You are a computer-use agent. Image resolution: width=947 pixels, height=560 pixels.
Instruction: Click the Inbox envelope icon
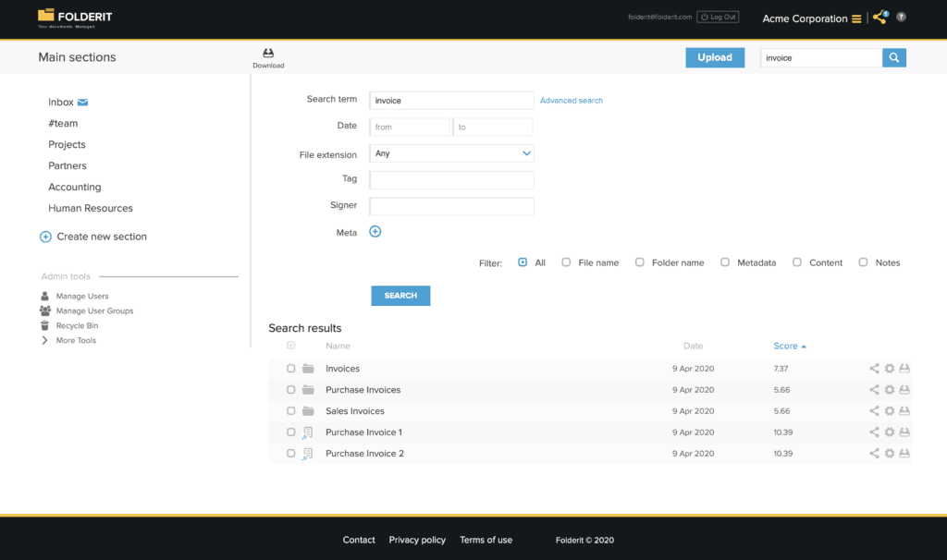pyautogui.click(x=82, y=103)
